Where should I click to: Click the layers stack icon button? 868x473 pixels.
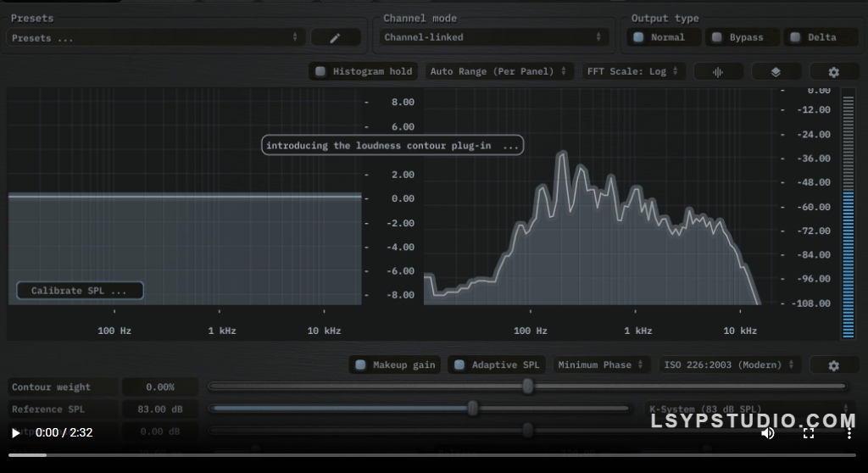click(776, 72)
